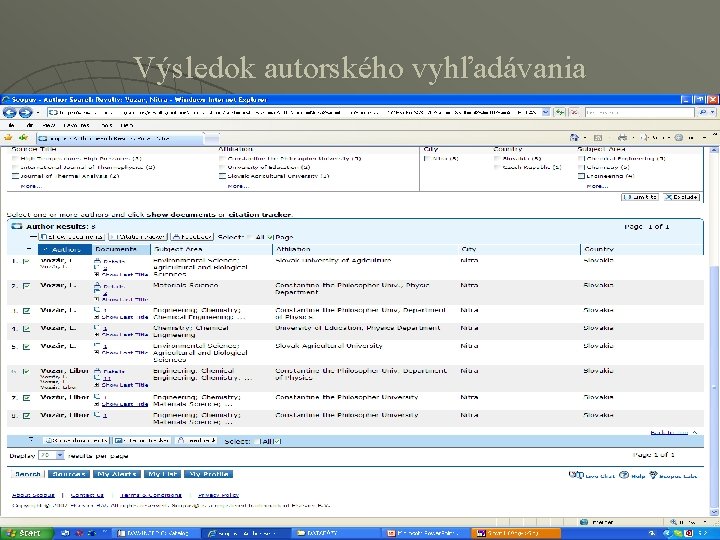
Task: Check the Nitra city filter
Action: (x=427, y=158)
